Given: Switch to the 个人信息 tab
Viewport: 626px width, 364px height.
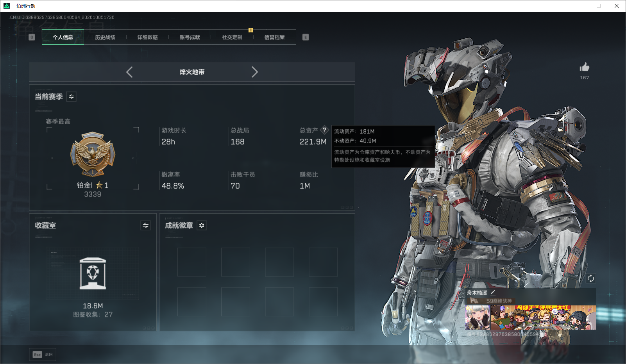Looking at the screenshot, I should click(x=63, y=37).
